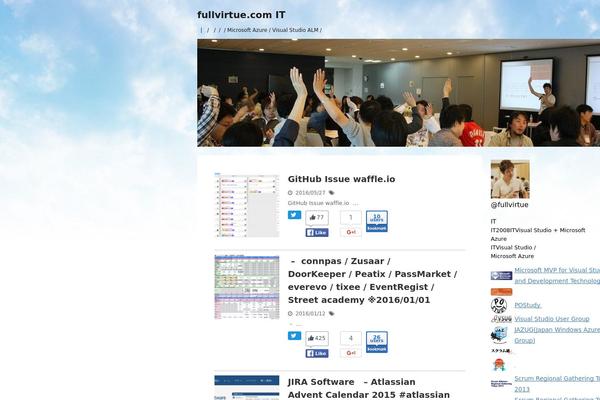Open the fullvirtue.com IT site title
Screen dimensions: 600x400
[x=241, y=15]
